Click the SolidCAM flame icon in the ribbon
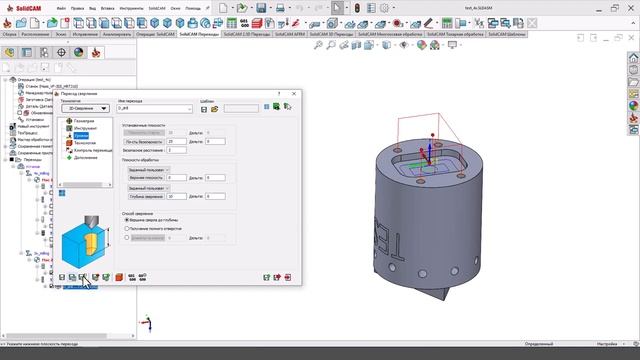640x360 pixels. pos(7,23)
